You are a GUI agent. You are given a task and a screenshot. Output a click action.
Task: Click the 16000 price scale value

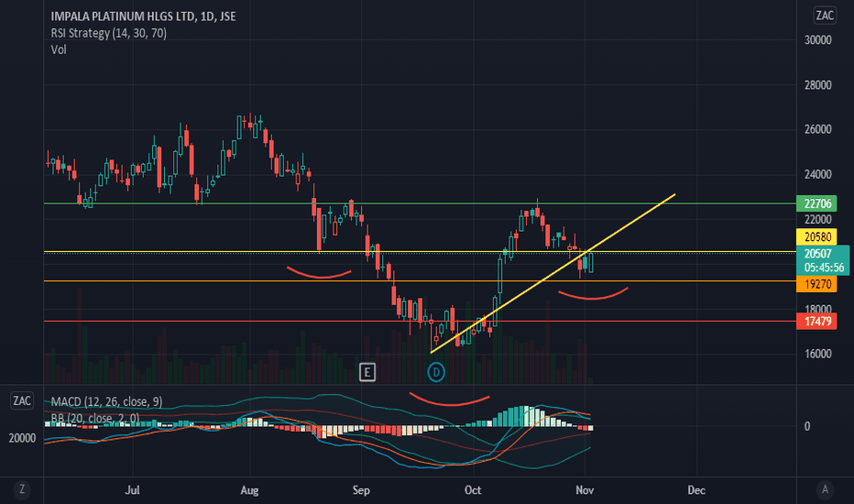[x=818, y=354]
